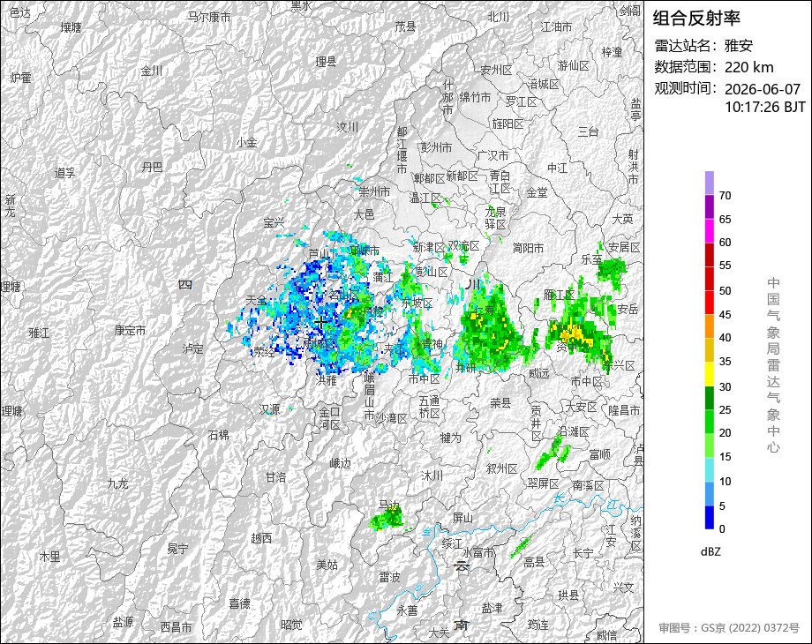
Task: Click the cyan 10-15 dBZ legend swatch
Action: (709, 469)
